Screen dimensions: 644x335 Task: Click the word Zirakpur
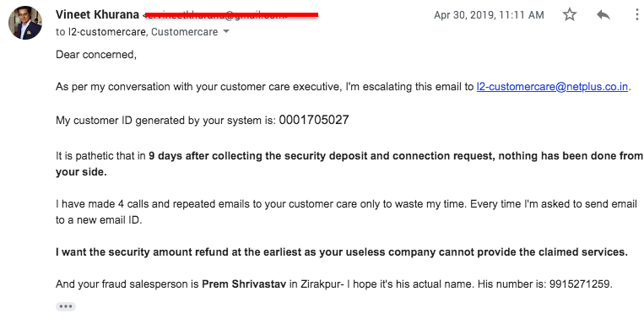pyautogui.click(x=321, y=284)
